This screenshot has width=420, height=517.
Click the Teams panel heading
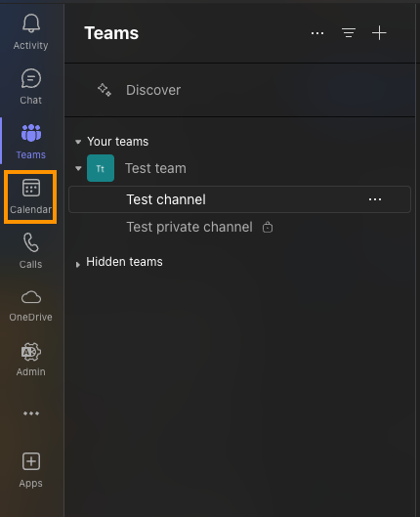tap(111, 33)
